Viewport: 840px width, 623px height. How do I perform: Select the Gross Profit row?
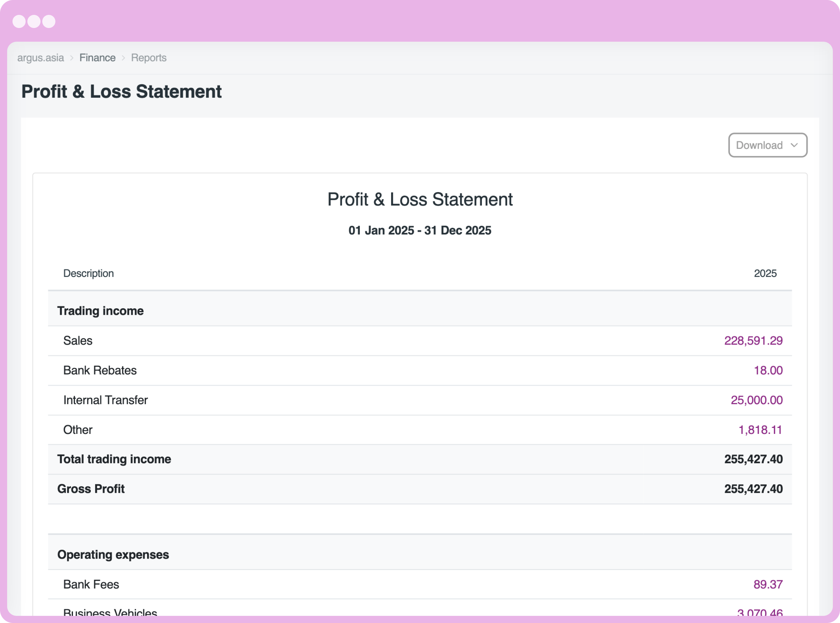(91, 488)
